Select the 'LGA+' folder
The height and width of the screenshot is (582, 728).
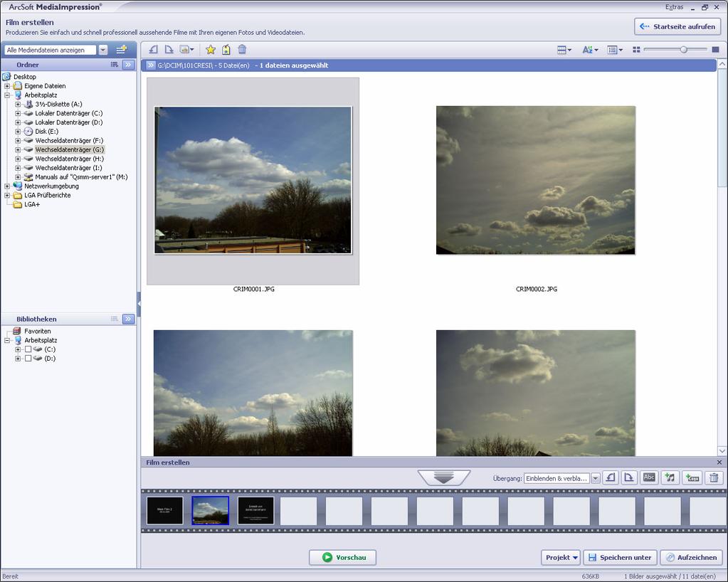click(32, 204)
